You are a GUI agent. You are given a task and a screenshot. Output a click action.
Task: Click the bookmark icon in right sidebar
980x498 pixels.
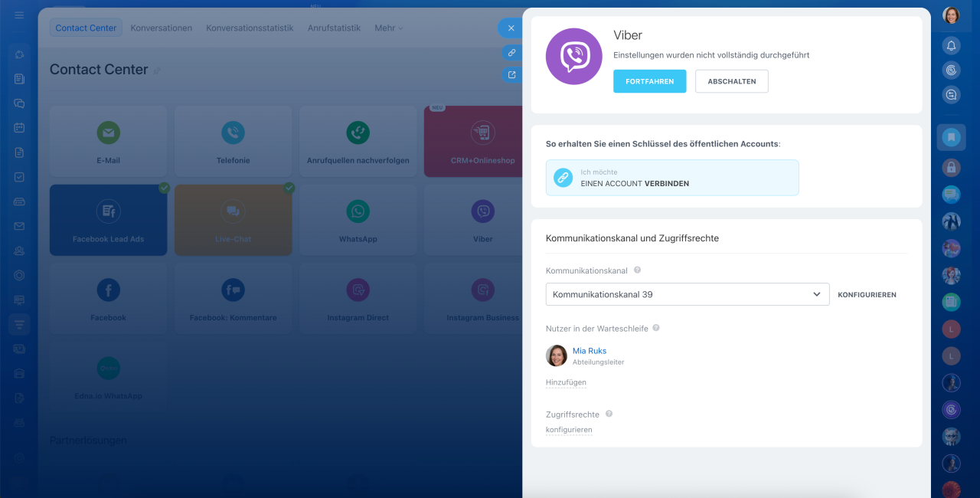(x=951, y=137)
